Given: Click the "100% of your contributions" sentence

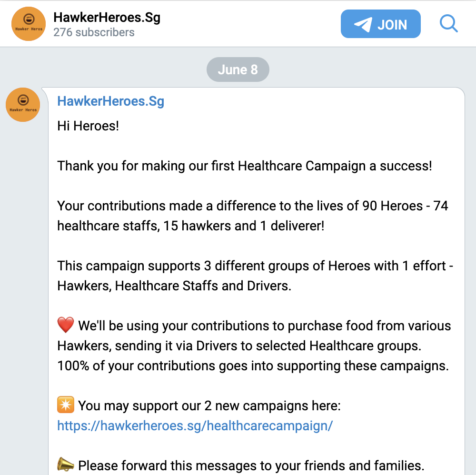Looking at the screenshot, I should (253, 366).
